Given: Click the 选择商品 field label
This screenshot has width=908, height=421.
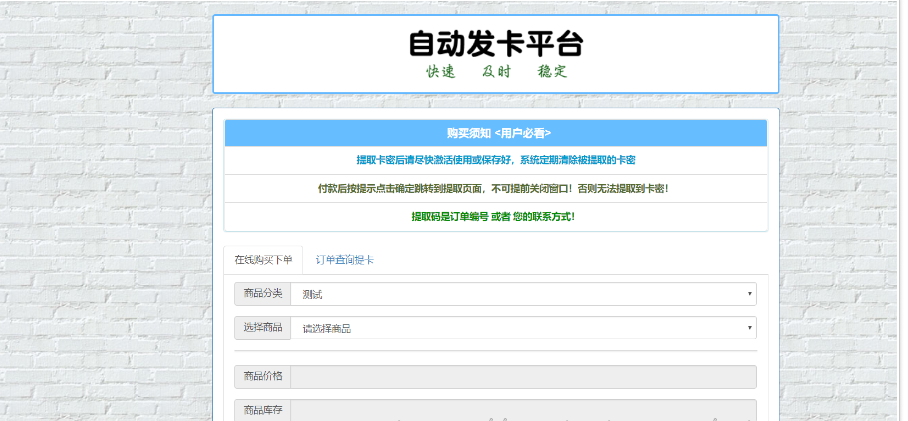Looking at the screenshot, I should pyautogui.click(x=263, y=327).
